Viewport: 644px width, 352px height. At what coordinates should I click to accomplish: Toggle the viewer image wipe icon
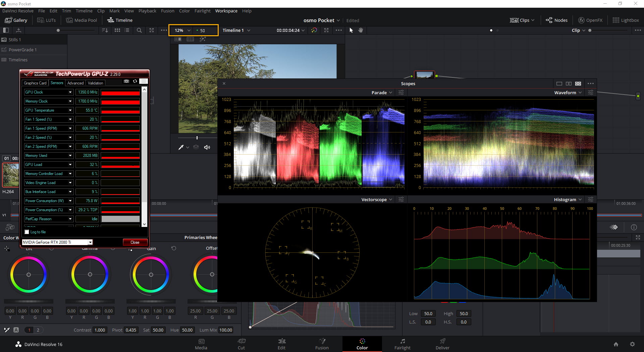click(178, 39)
